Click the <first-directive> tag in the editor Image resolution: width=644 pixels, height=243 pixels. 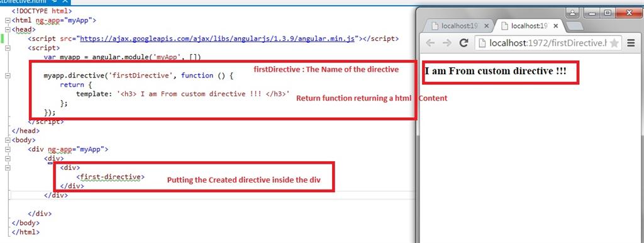click(x=111, y=177)
